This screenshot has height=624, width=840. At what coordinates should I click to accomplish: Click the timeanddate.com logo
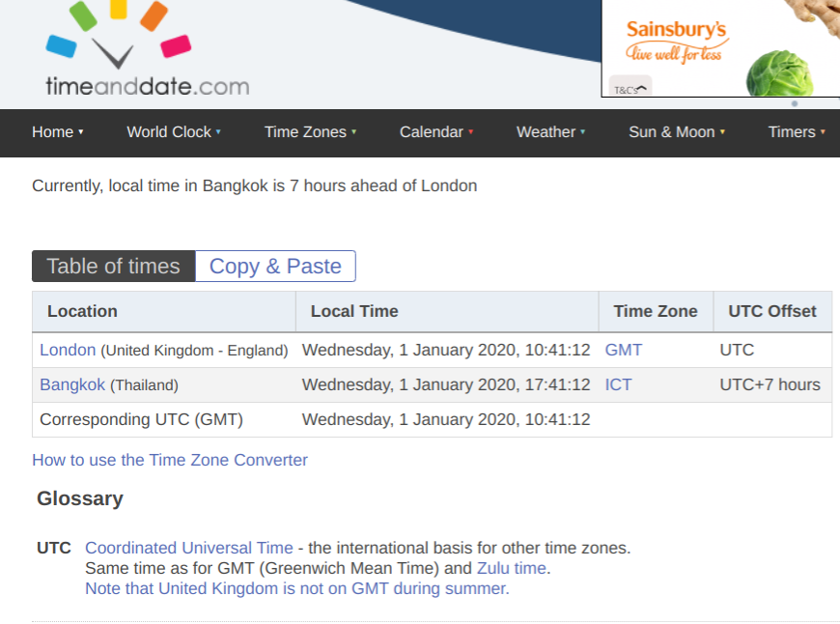[148, 49]
